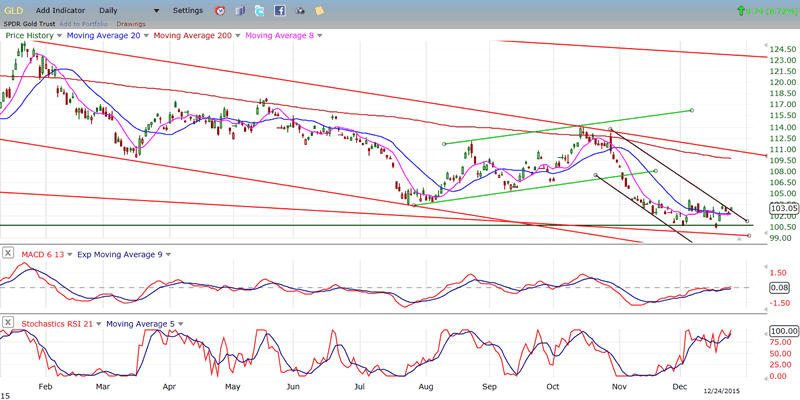
Task: Click the GLD ticker symbol field
Action: click(x=15, y=10)
